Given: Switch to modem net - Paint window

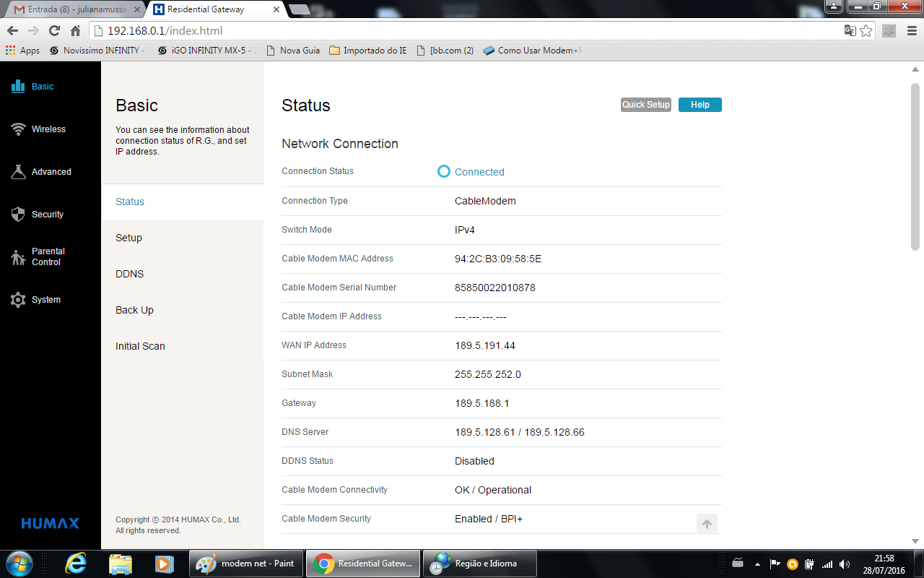Looking at the screenshot, I should 245,564.
